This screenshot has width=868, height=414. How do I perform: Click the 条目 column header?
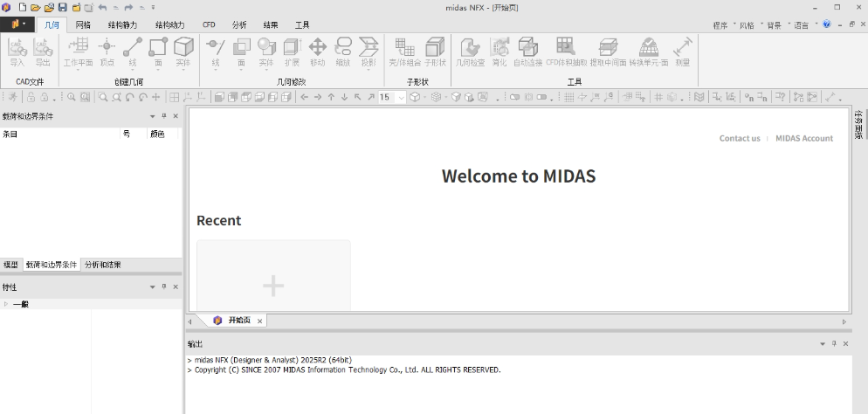click(60, 134)
